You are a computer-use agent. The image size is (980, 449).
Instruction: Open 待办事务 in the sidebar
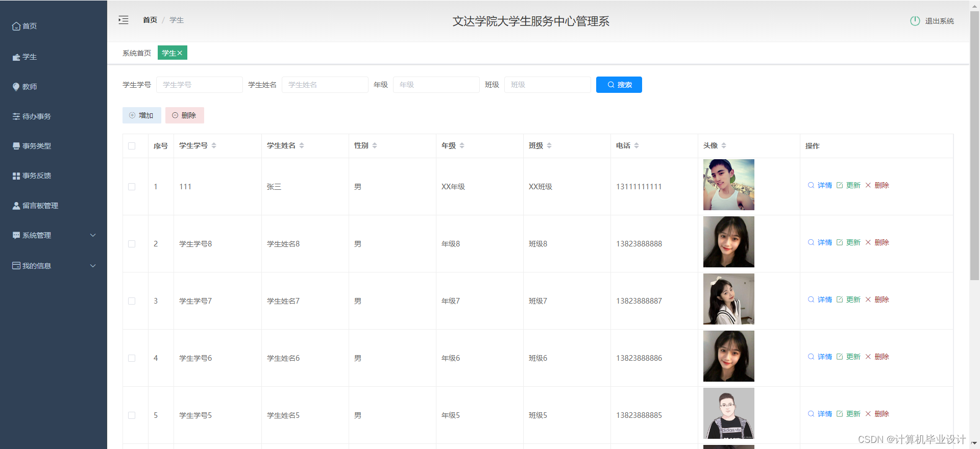pyautogui.click(x=54, y=116)
